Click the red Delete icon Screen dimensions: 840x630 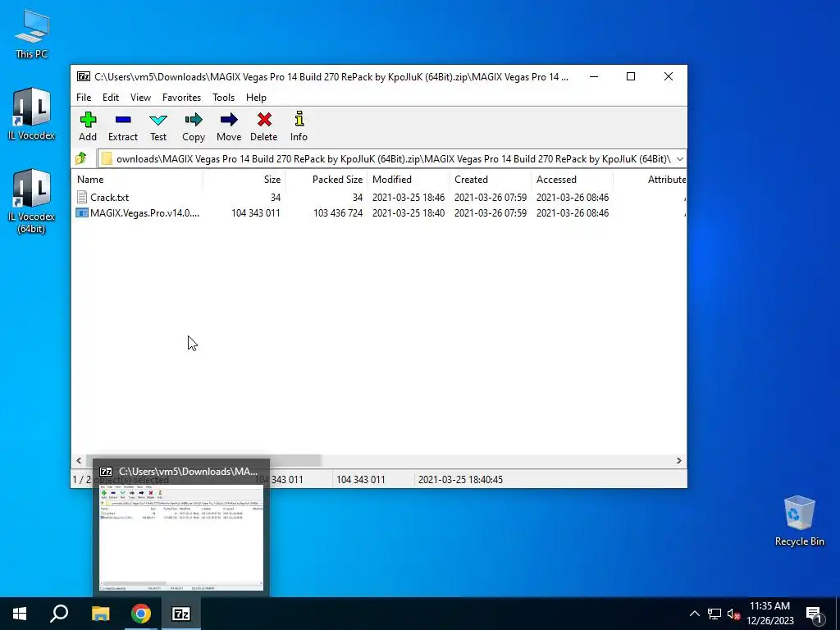[x=264, y=120]
